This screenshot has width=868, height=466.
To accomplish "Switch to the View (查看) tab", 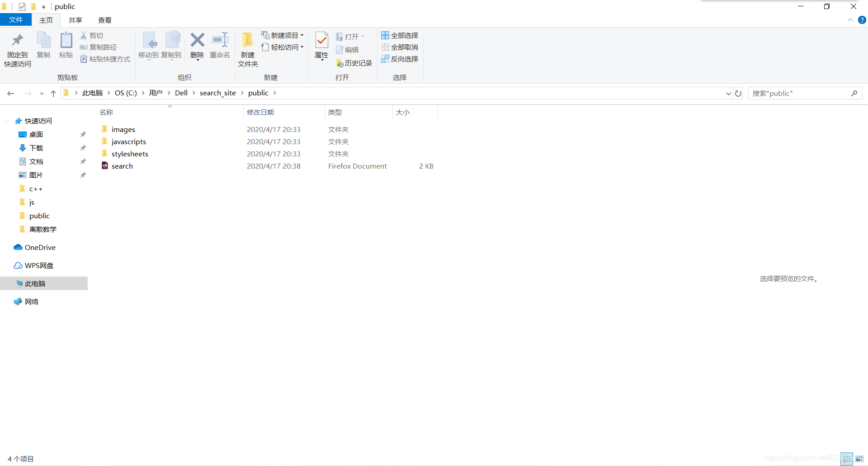I will click(105, 20).
